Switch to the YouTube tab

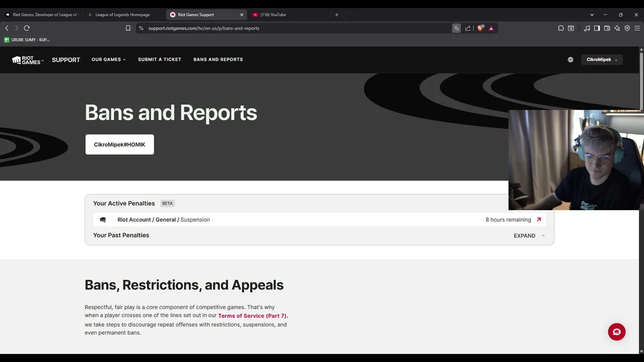tap(288, 15)
